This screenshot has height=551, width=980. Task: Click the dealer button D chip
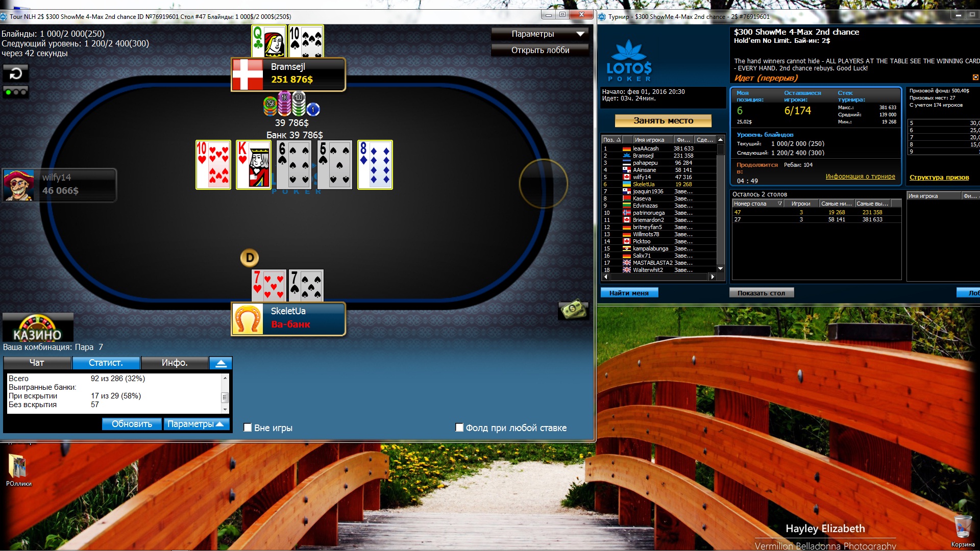250,258
